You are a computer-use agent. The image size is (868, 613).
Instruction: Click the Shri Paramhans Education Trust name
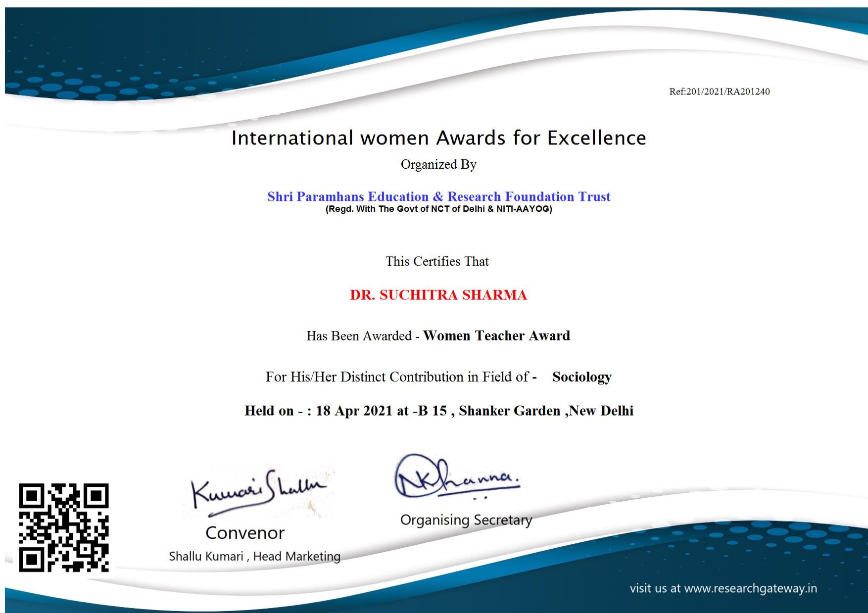click(x=438, y=196)
